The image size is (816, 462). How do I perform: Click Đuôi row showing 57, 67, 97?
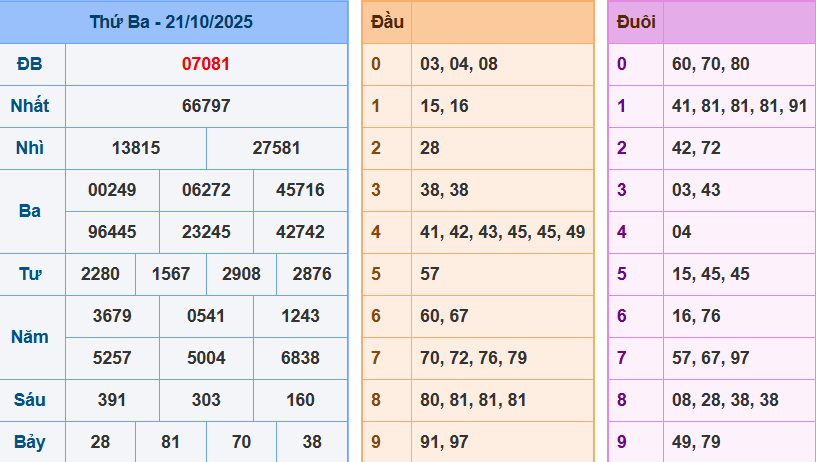click(711, 358)
